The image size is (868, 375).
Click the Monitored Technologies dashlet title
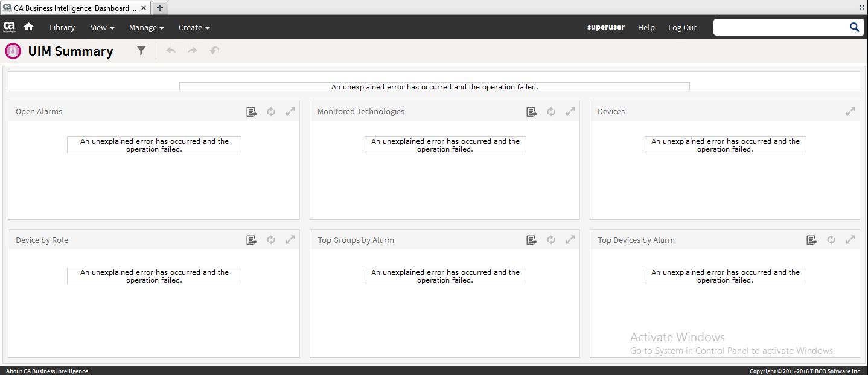pos(361,112)
